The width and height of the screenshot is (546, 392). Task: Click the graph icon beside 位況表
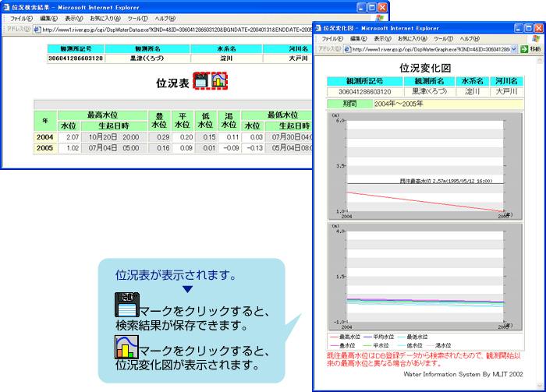[x=219, y=79]
